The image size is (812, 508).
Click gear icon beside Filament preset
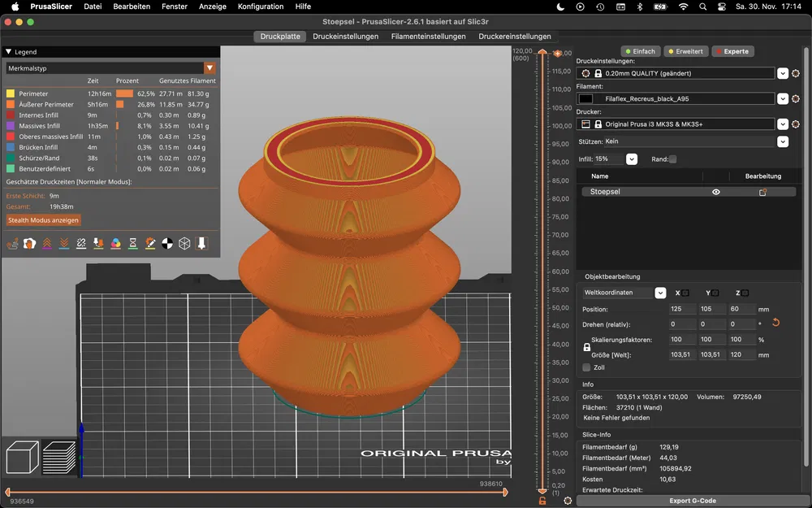[x=796, y=98]
